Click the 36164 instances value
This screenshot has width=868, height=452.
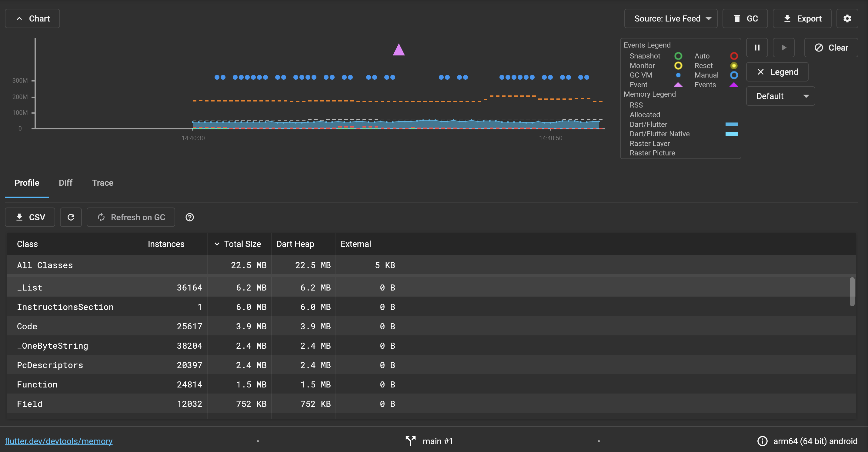click(189, 287)
